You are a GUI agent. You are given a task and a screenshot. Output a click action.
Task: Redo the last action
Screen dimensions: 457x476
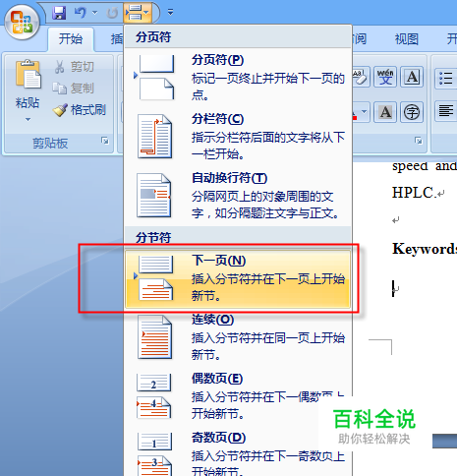point(112,13)
